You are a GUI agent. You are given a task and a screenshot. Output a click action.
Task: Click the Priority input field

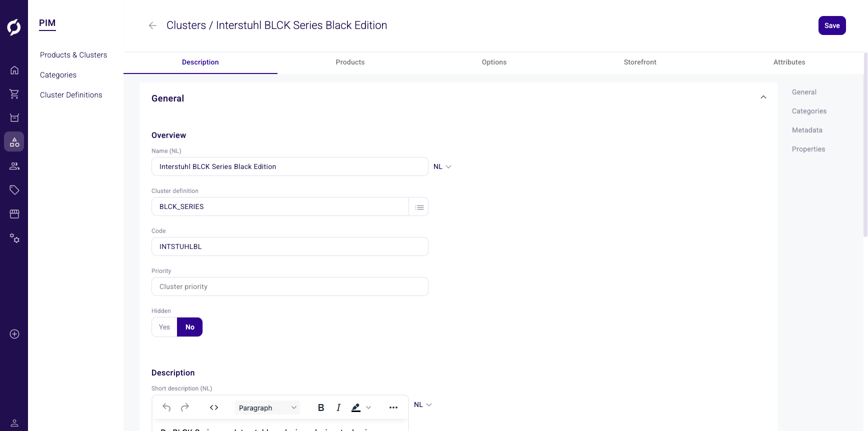pyautogui.click(x=290, y=286)
